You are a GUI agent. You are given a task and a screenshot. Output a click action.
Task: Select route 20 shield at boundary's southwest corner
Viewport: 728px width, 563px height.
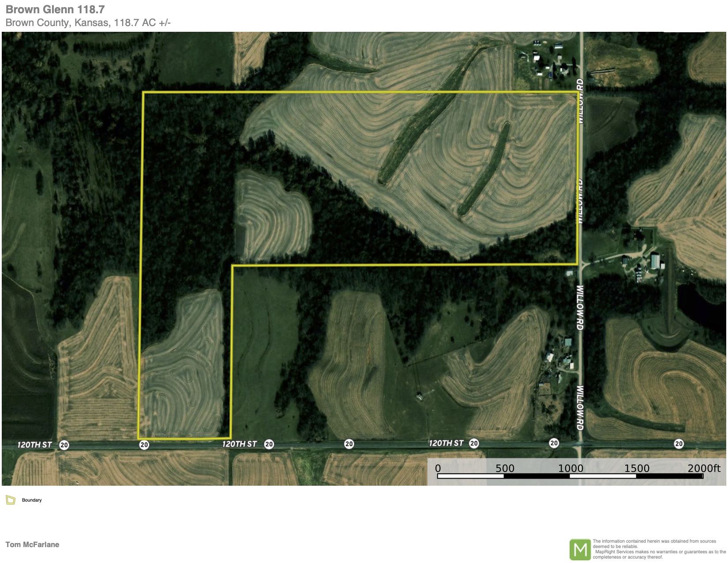[144, 445]
